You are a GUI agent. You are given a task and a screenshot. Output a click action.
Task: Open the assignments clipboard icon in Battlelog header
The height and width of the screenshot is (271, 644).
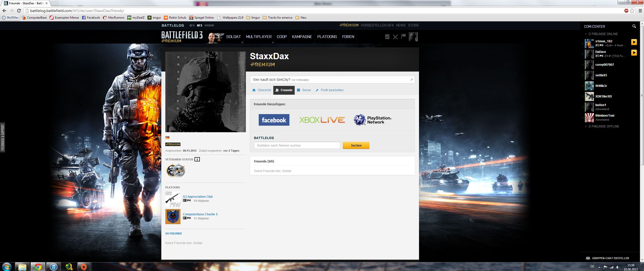coord(387,37)
